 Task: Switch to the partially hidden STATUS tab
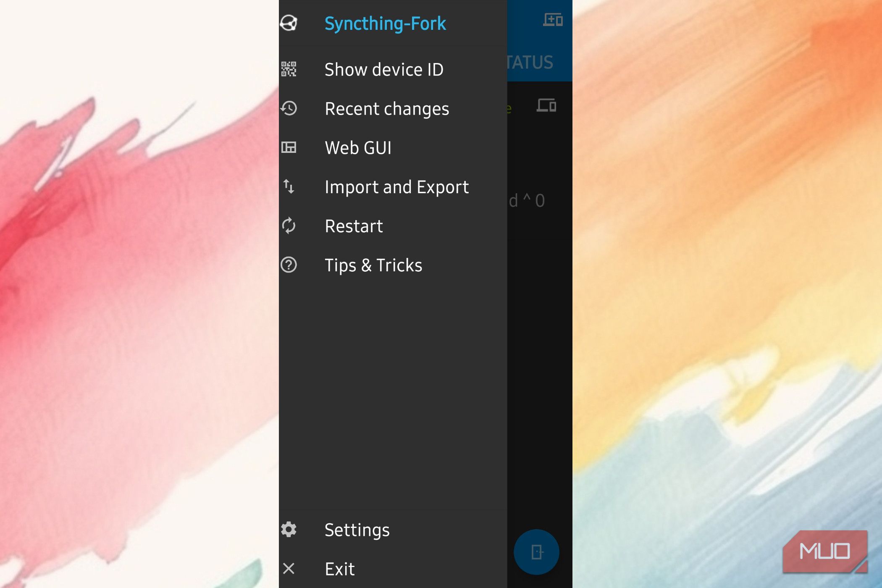(x=530, y=62)
